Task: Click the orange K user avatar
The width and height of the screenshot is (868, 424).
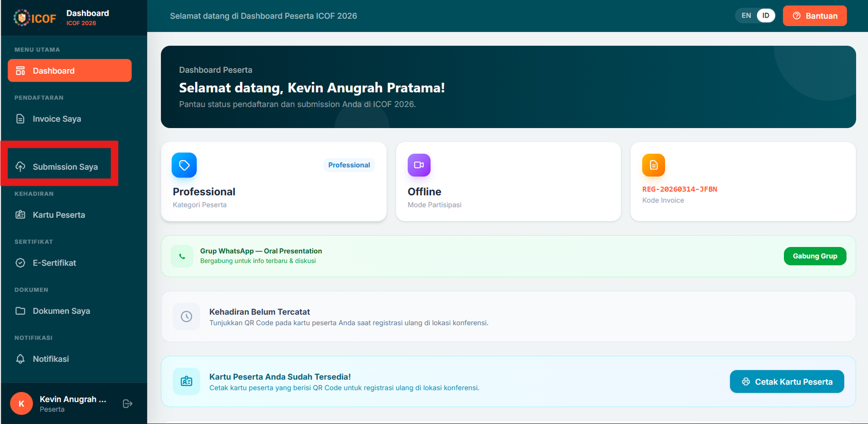Action: (x=22, y=403)
